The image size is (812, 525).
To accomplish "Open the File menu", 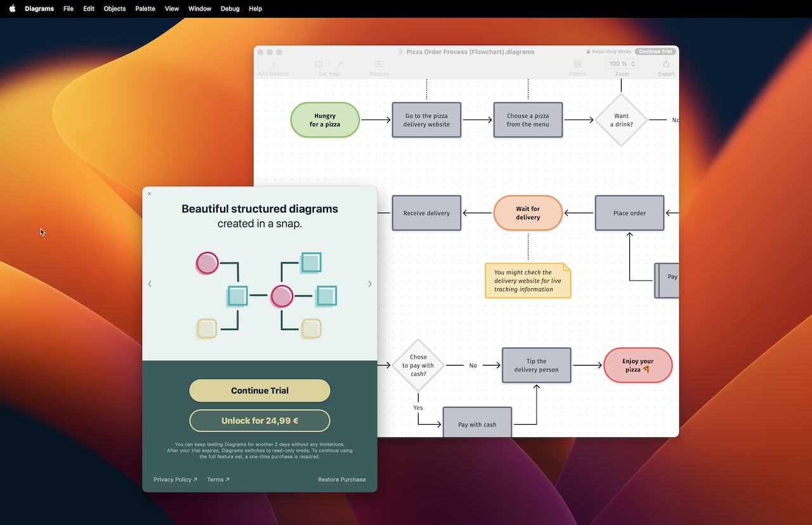I will (x=69, y=9).
